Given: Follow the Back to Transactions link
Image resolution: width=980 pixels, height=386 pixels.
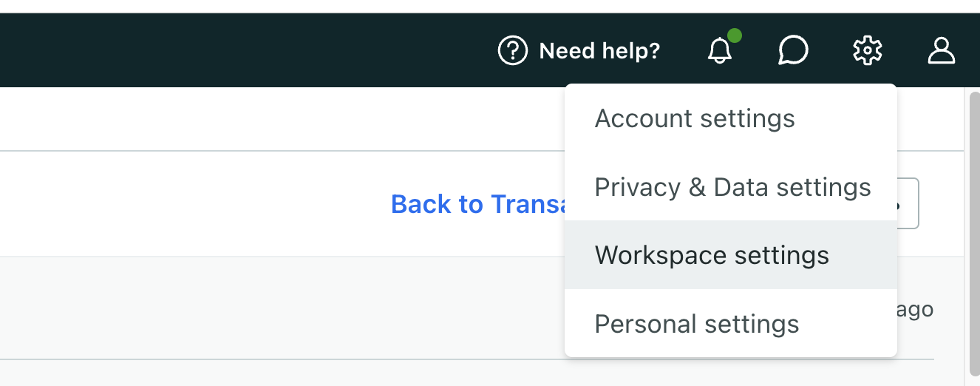Looking at the screenshot, I should 477,204.
